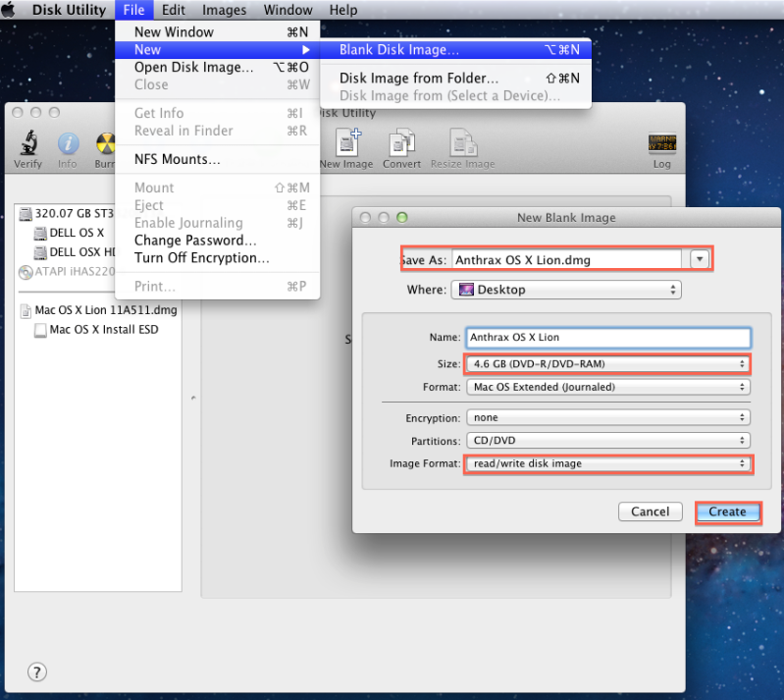Click the Cancel button
The width and height of the screenshot is (784, 700).
[x=650, y=512]
